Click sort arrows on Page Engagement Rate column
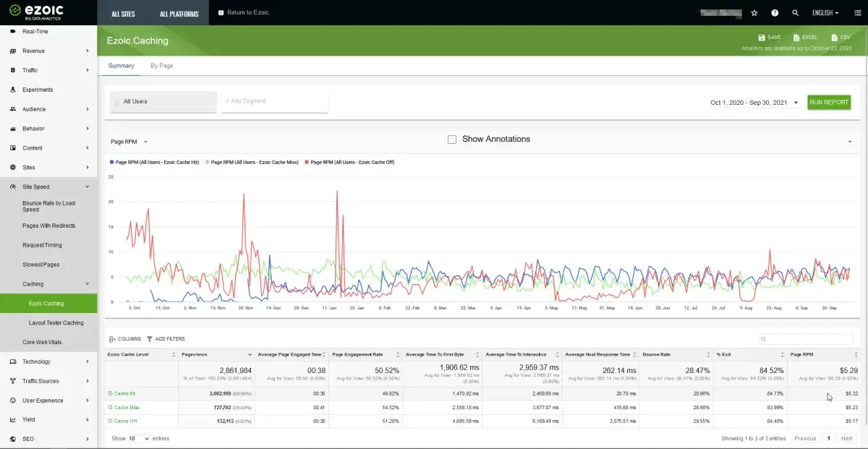868x449 pixels. (x=397, y=355)
